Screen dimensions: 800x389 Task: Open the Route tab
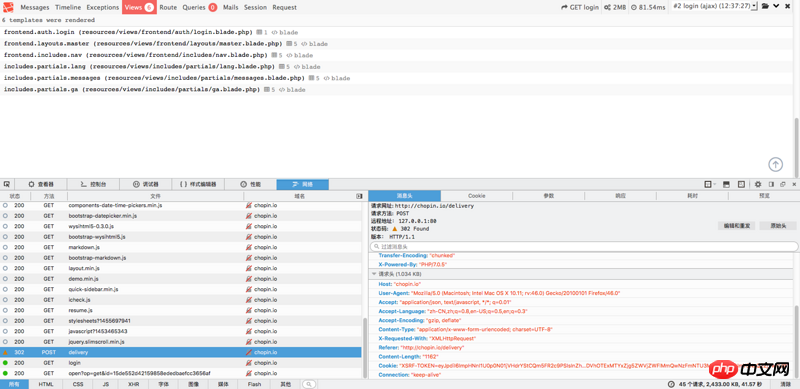(168, 7)
